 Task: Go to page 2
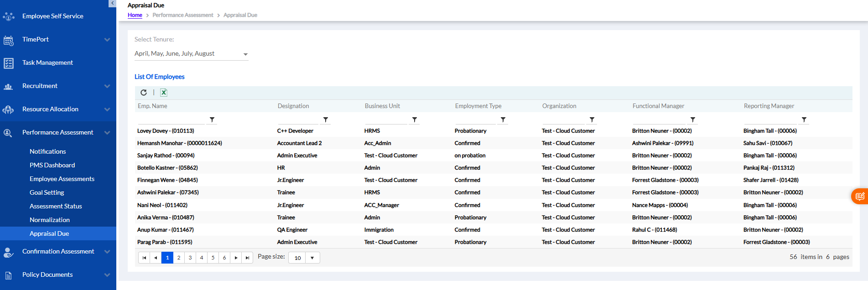(x=179, y=258)
